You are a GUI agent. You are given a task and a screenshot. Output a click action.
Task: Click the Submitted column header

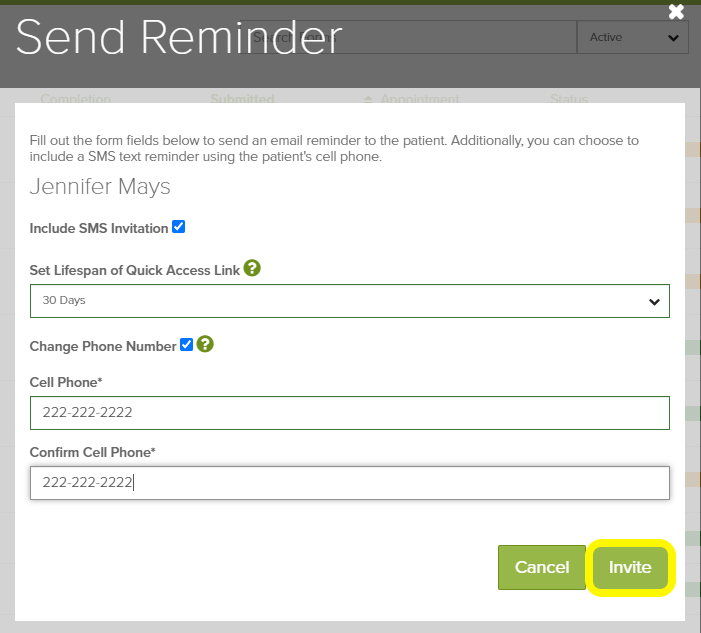pos(242,99)
